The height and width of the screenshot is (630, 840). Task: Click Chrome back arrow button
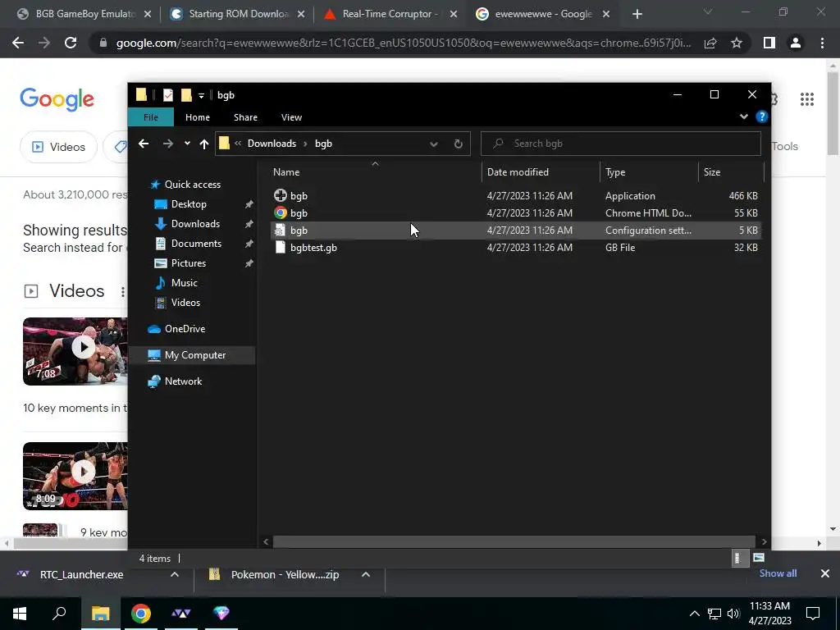[x=18, y=43]
